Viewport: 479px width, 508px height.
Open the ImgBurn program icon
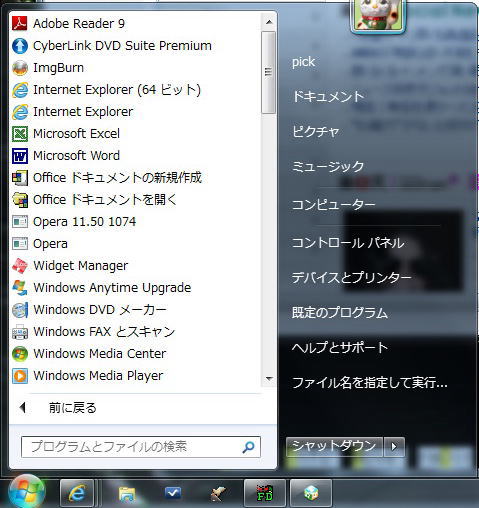point(20,68)
